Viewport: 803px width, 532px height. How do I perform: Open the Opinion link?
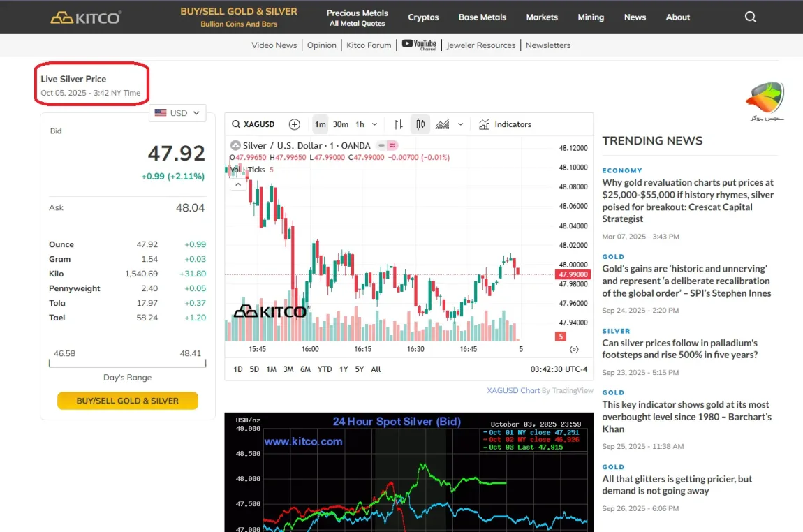coord(322,45)
